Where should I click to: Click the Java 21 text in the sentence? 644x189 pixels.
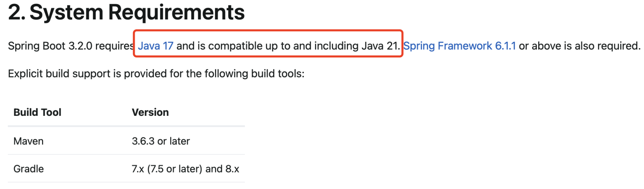(x=380, y=46)
